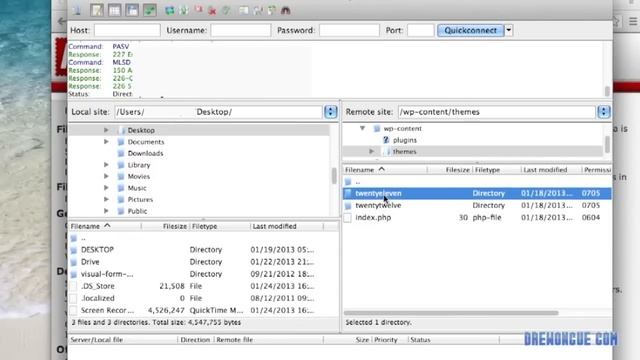
Task: Click the Screen Recor... file icon
Action: click(x=73, y=310)
